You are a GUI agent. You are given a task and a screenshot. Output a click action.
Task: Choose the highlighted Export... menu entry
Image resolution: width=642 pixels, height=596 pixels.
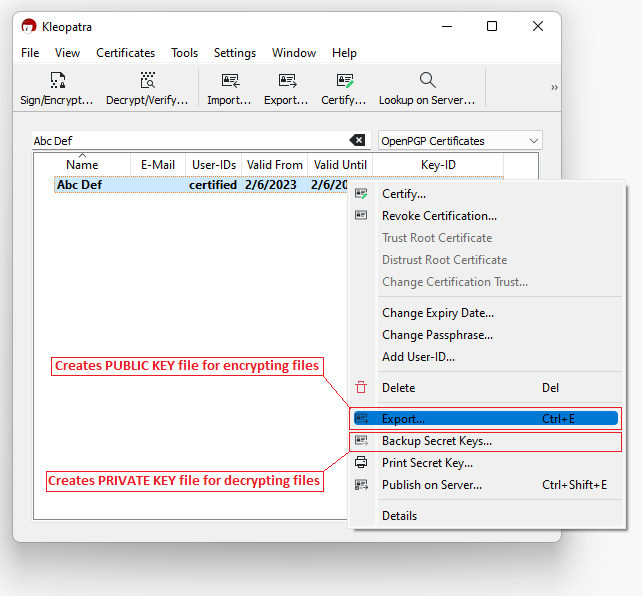pyautogui.click(x=486, y=418)
